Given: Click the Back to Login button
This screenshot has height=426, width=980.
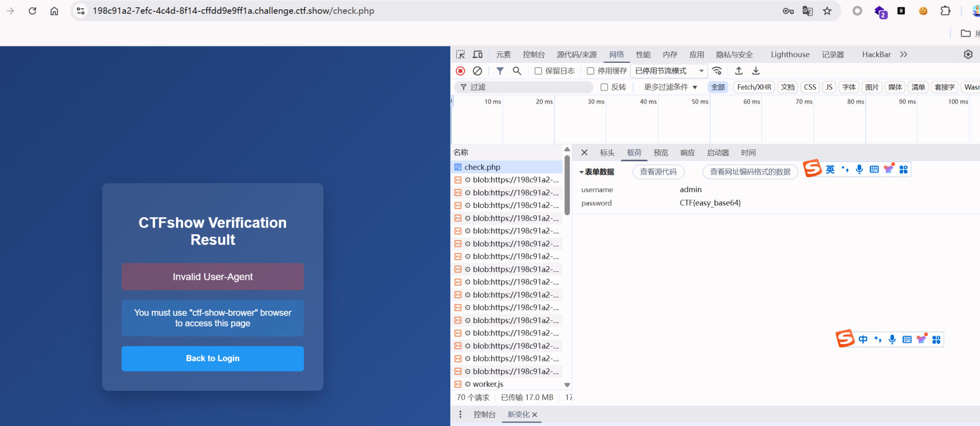Looking at the screenshot, I should pos(213,358).
